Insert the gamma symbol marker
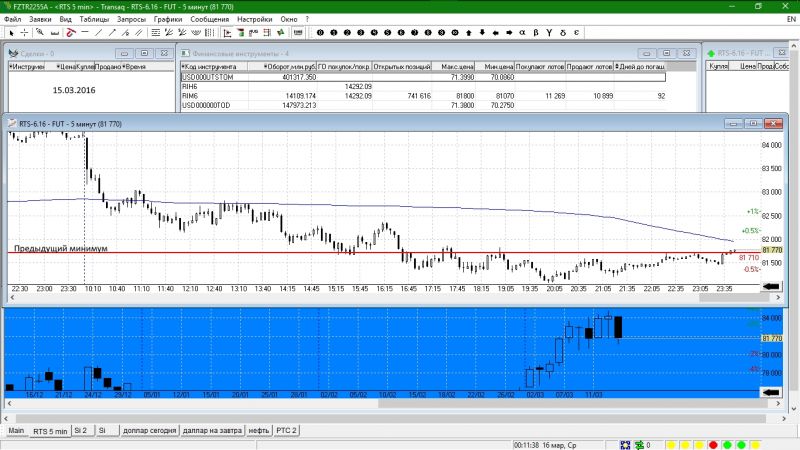Viewport: 800px width, 450px height. pyautogui.click(x=549, y=33)
